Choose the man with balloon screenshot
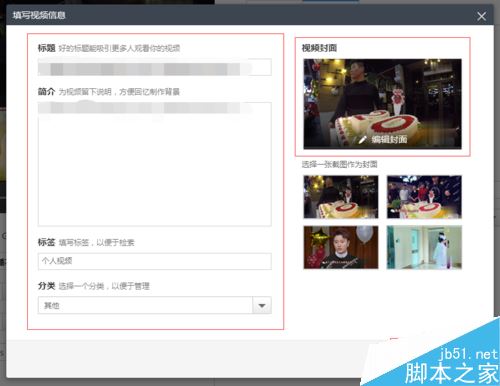 [x=341, y=247]
